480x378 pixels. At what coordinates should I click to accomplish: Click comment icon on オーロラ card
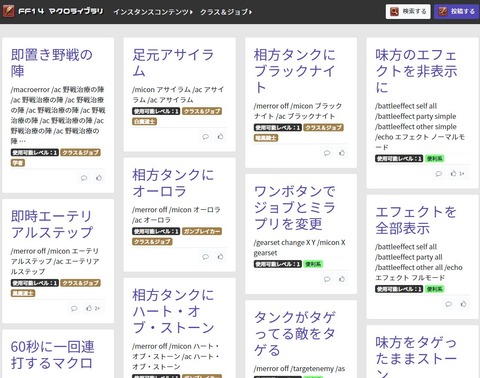click(206, 257)
